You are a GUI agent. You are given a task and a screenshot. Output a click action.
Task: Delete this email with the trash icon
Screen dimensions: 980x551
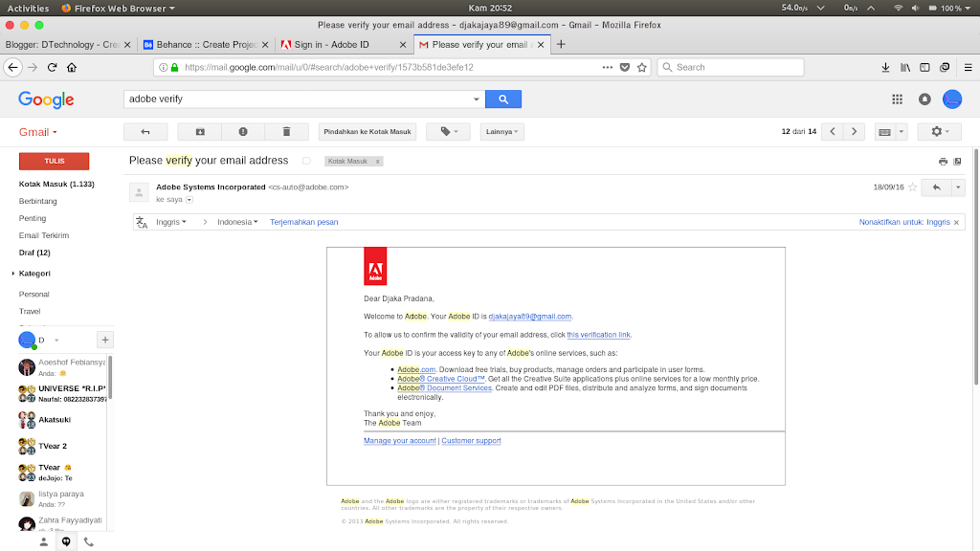click(x=287, y=132)
